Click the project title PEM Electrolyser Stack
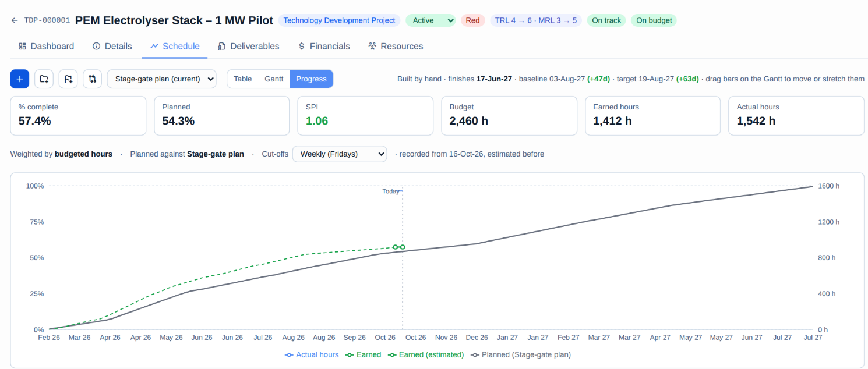Image resolution: width=868 pixels, height=369 pixels. pos(174,20)
